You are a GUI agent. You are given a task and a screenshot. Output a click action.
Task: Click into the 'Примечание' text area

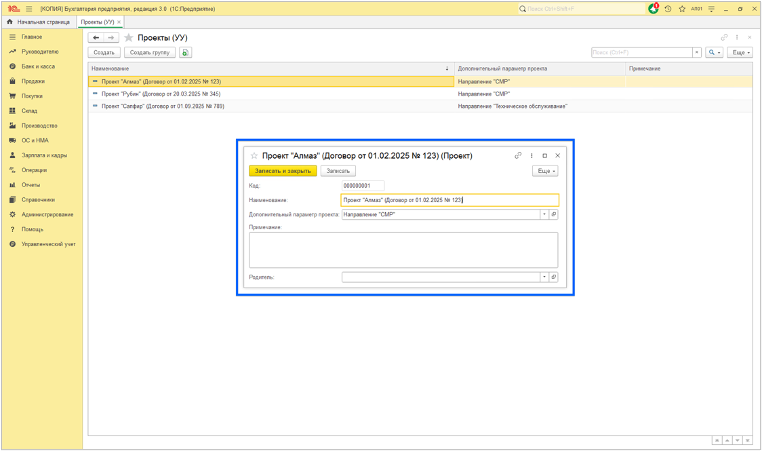pyautogui.click(x=403, y=250)
